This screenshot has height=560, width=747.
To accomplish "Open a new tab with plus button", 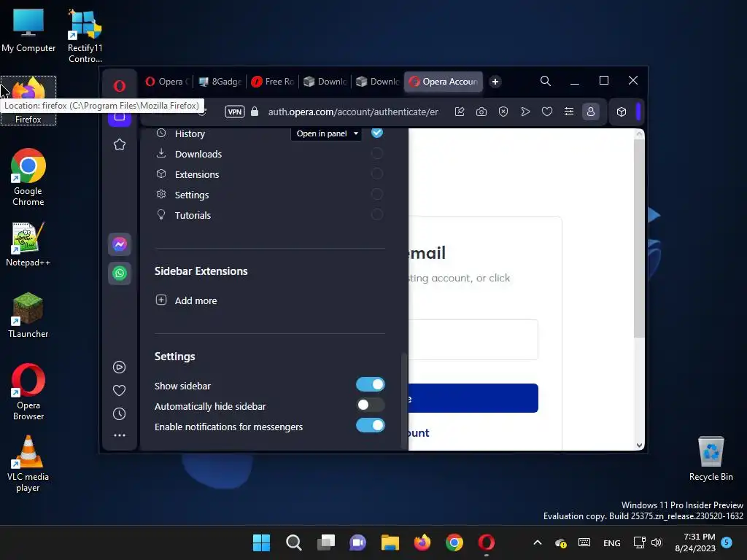I will click(x=495, y=82).
